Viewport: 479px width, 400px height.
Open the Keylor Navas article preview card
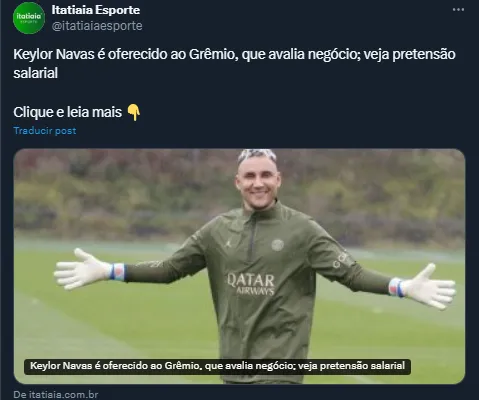click(239, 266)
